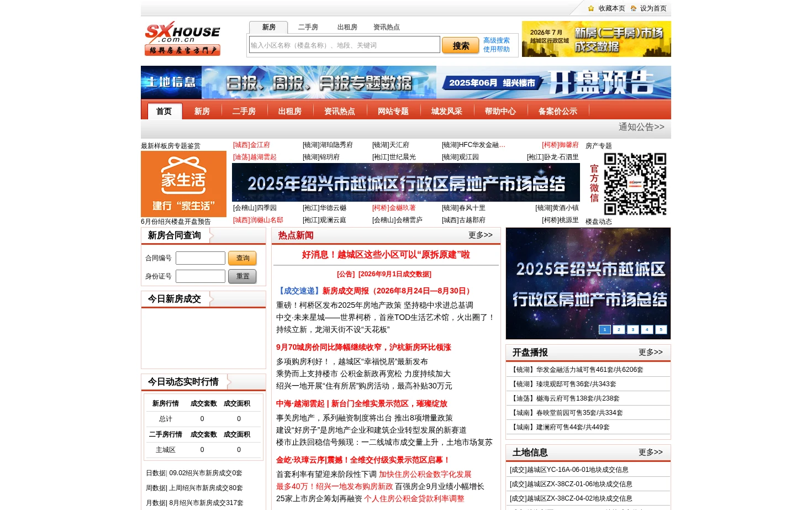Open 樾海云府 opening report entry
Viewport: 812px width, 510px height.
point(564,398)
